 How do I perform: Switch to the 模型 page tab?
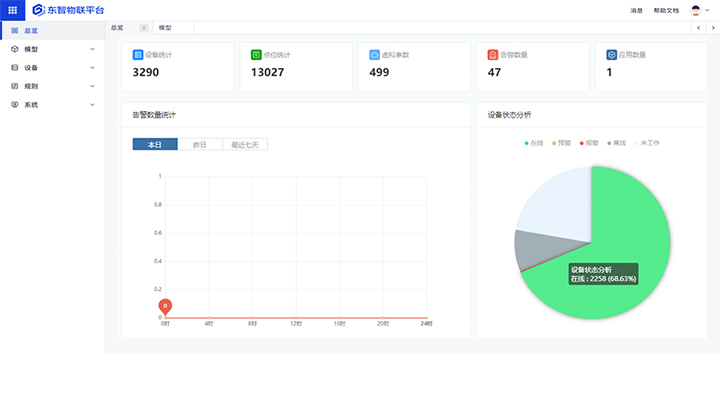pyautogui.click(x=165, y=28)
